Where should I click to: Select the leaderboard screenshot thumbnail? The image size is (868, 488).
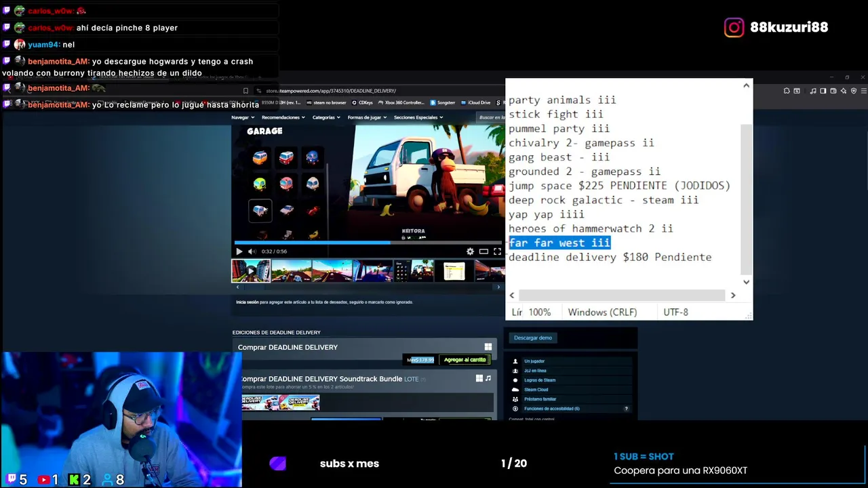tap(454, 271)
